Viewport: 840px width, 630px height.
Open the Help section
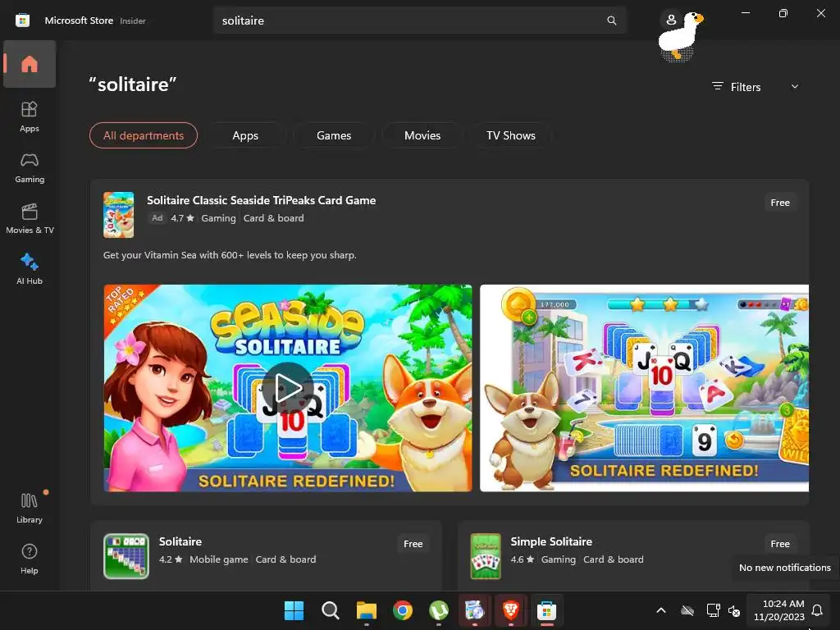[x=30, y=559]
